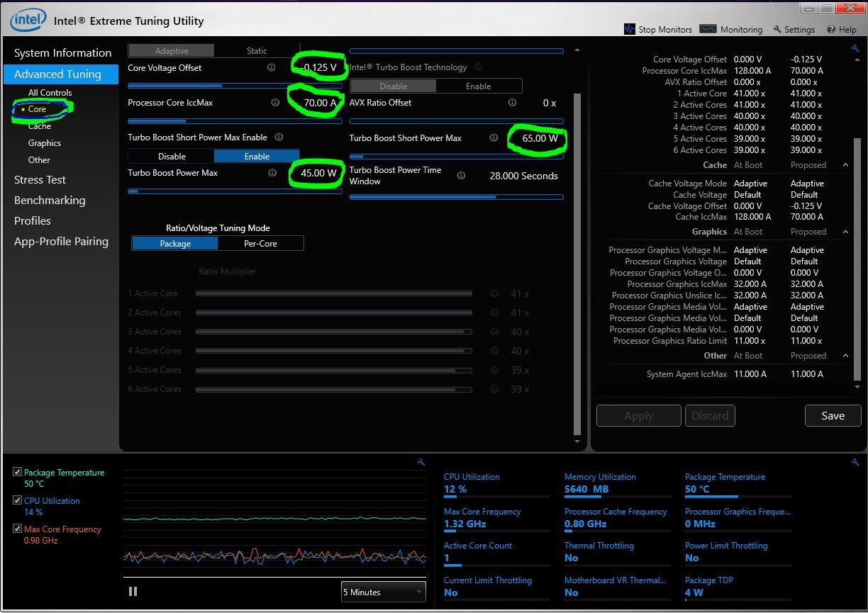Image resolution: width=868 pixels, height=613 pixels.
Task: Show info for Turbo Boost Short Power Max Enable
Action: [279, 137]
